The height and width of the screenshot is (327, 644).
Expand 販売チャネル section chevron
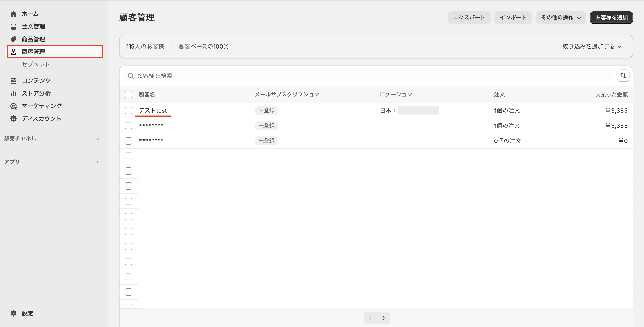click(x=97, y=138)
